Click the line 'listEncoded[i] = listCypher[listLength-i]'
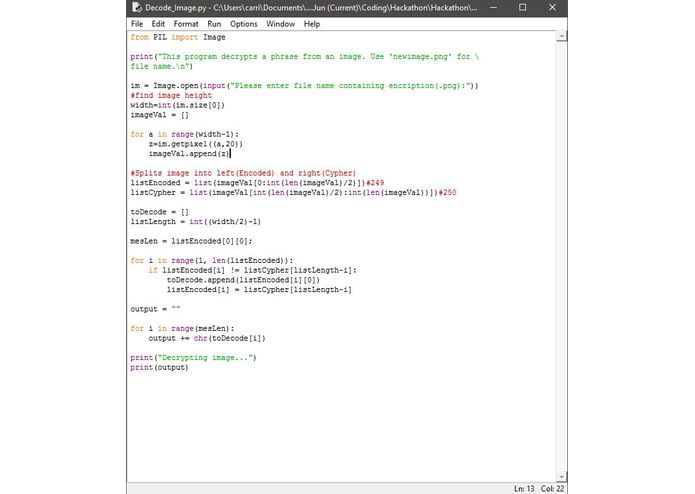Screen dimensions: 695x494 pyautogui.click(x=259, y=290)
